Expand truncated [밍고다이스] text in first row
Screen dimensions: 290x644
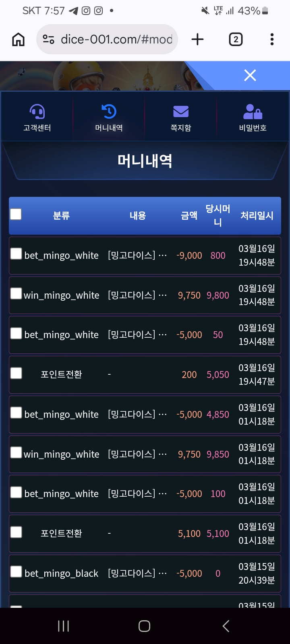click(x=137, y=255)
